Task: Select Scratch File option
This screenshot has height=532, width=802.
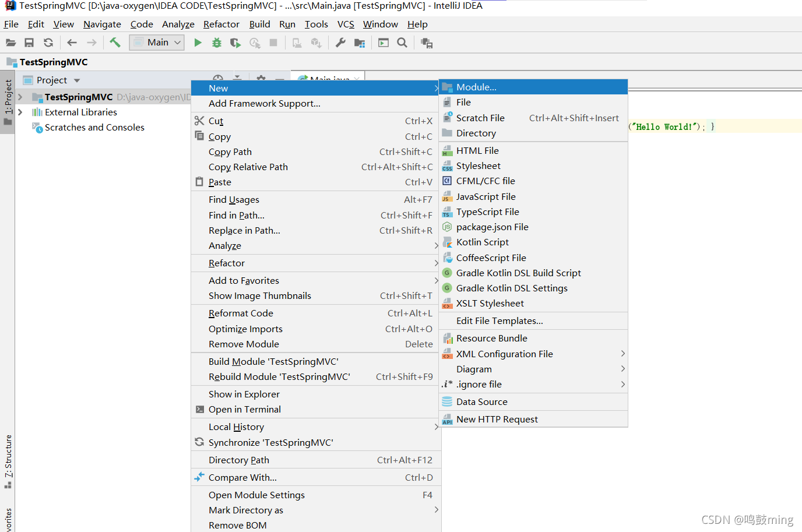Action: coord(533,118)
